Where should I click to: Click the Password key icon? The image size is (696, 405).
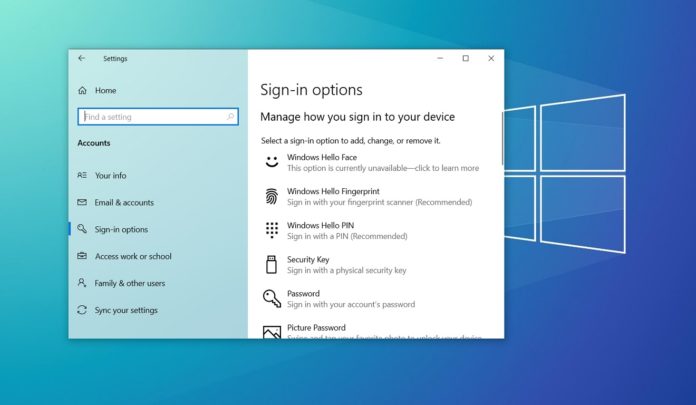pyautogui.click(x=272, y=298)
